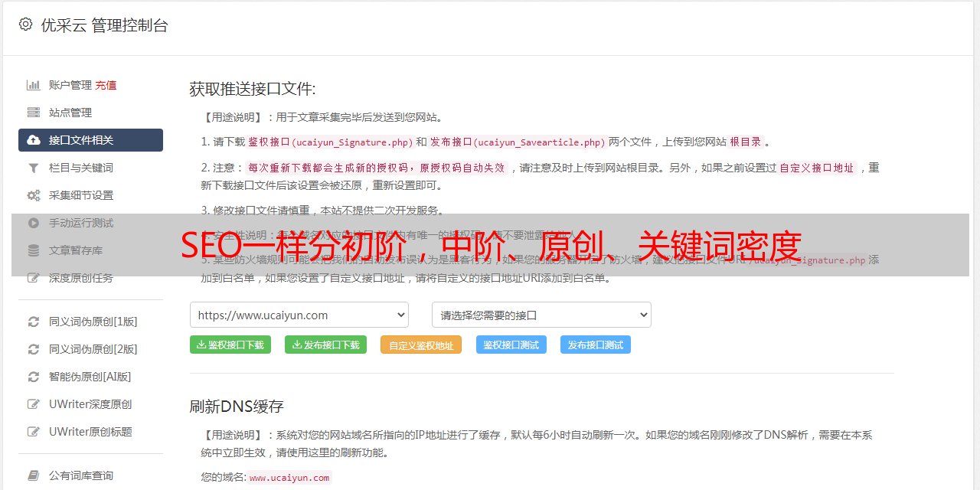This screenshot has height=490, width=980.
Task: Click the book icon for 公有词库查询
Action: click(x=34, y=475)
